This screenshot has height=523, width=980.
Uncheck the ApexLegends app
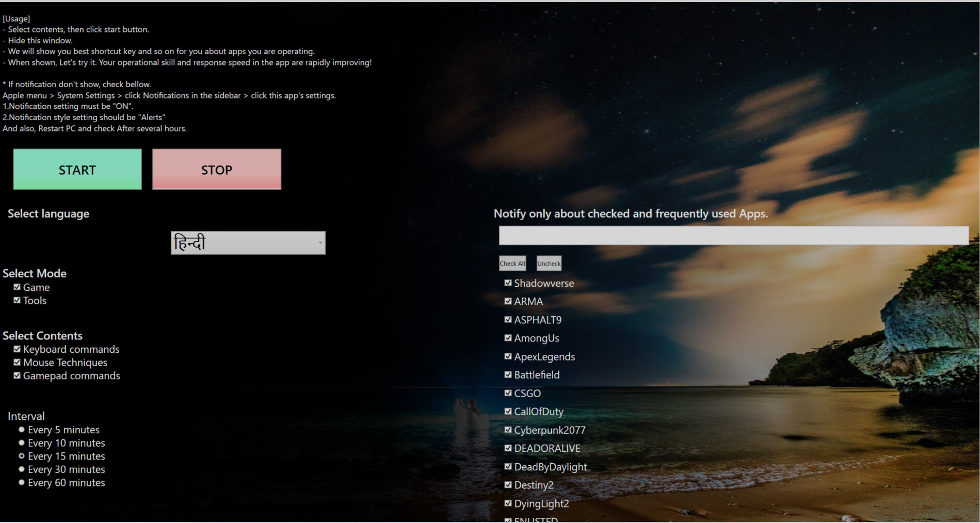[507, 356]
